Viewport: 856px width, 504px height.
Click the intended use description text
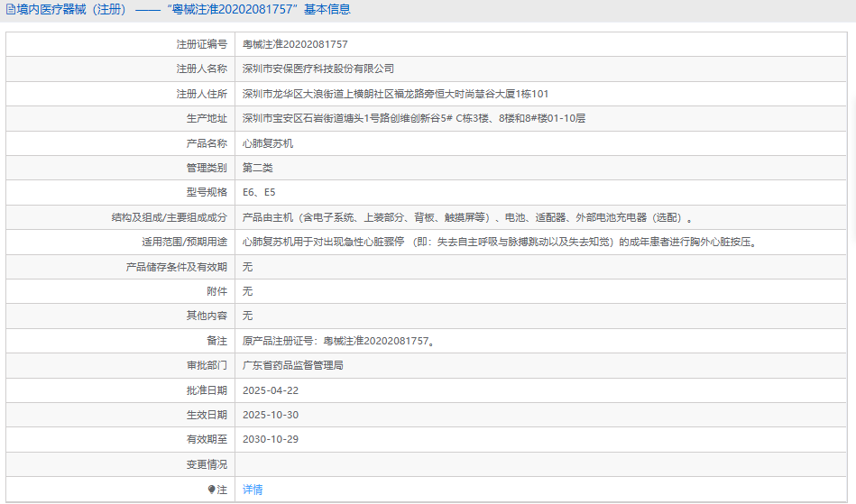[500, 243]
